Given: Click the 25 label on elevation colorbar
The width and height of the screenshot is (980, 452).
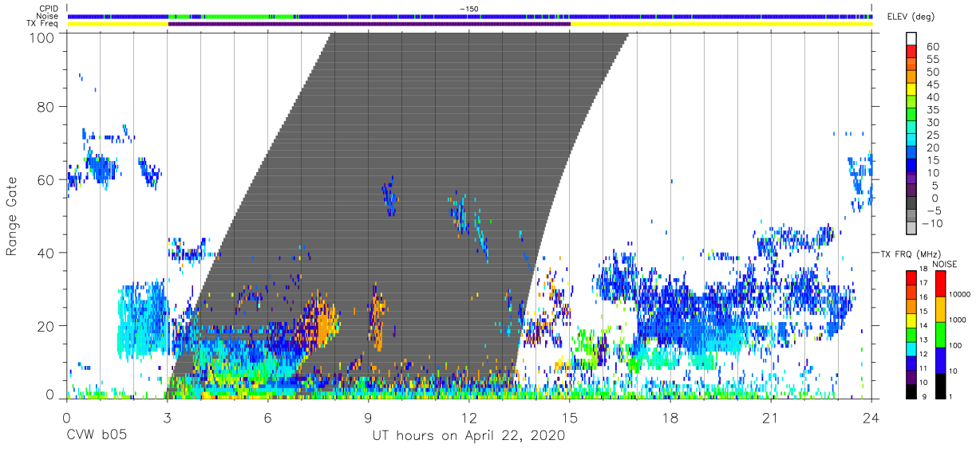Looking at the screenshot, I should point(932,135).
